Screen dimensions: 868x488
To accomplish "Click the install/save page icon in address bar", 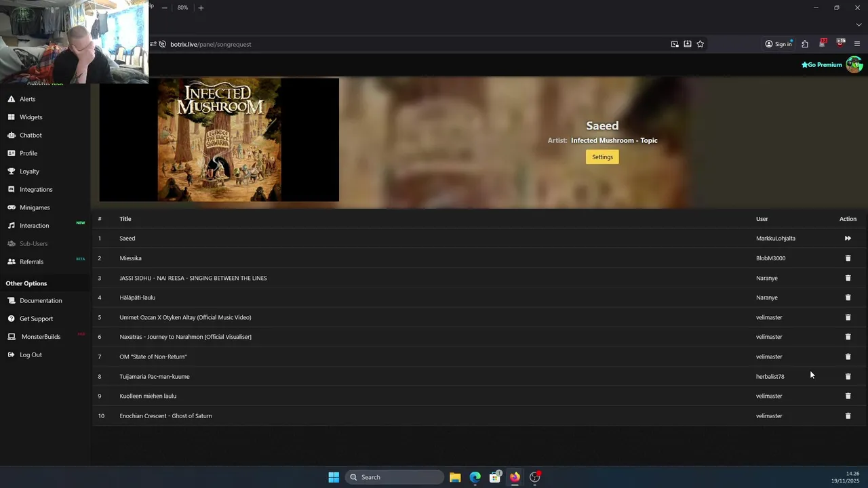I will (x=687, y=44).
